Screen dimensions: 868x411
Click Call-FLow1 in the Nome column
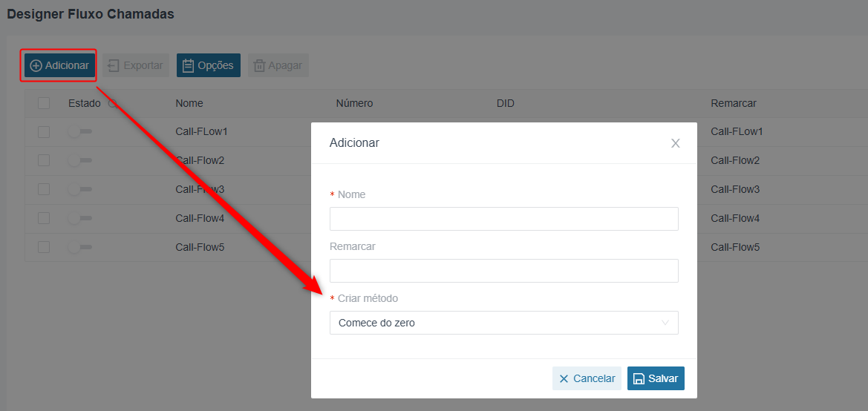(201, 131)
